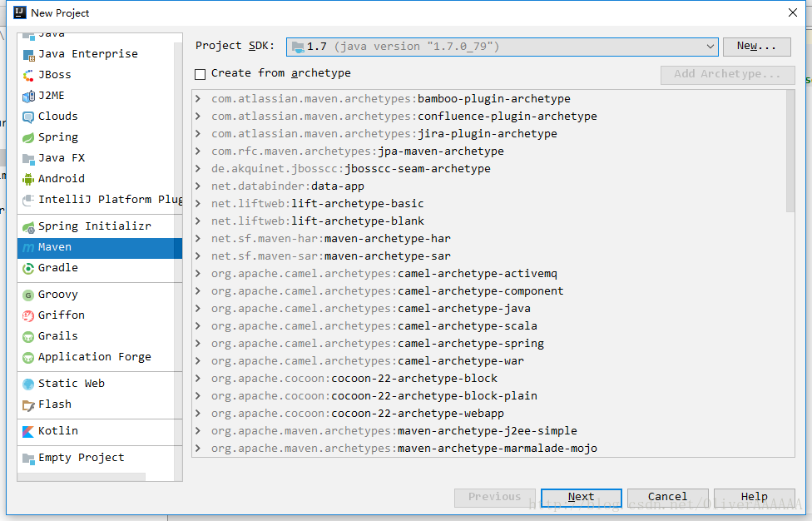Viewport: 812px width, 521px height.
Task: Click the Previous button
Action: pyautogui.click(x=494, y=497)
